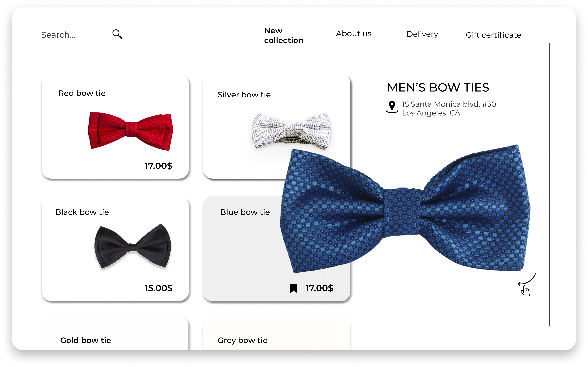Open the Black bow tie title
The width and height of the screenshot is (588, 367).
pos(82,212)
